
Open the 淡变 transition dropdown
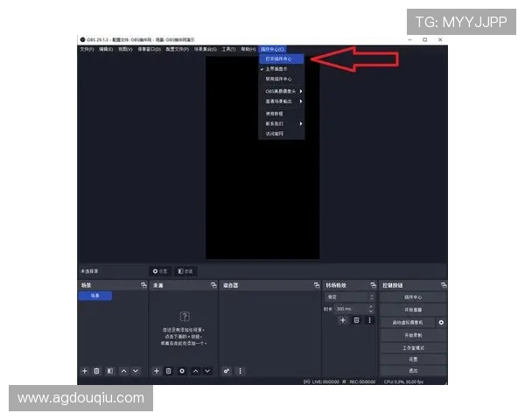[x=349, y=297]
